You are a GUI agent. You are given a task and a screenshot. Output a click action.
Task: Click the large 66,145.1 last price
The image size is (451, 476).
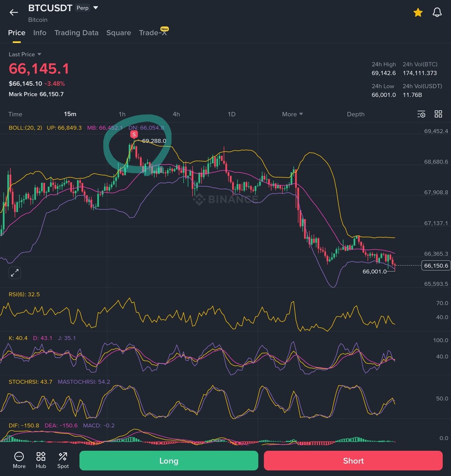[x=39, y=69]
